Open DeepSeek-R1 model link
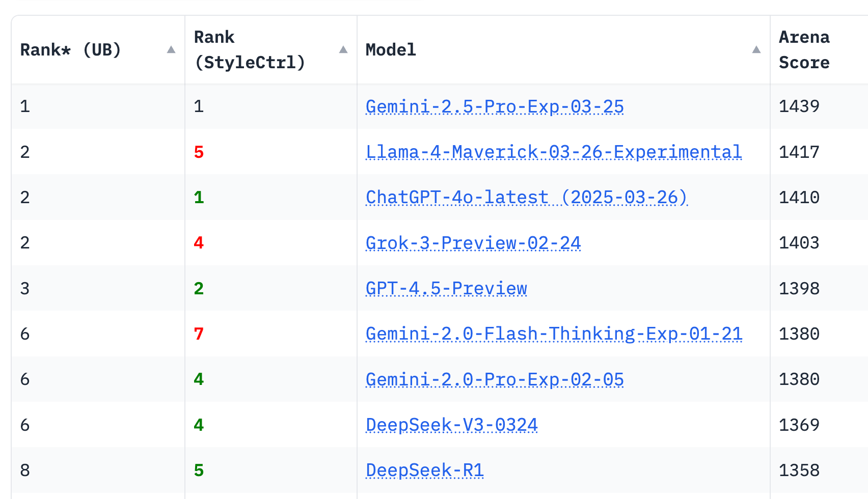 pos(425,470)
